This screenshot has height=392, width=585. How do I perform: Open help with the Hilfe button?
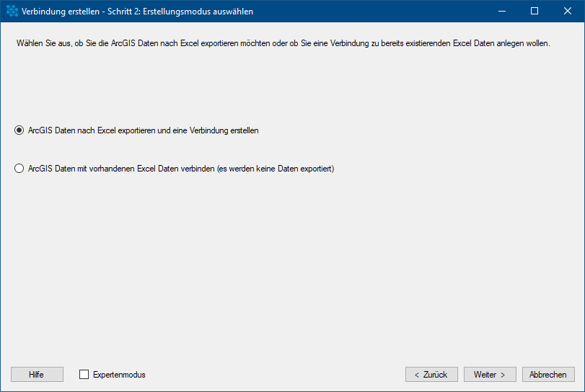37,375
